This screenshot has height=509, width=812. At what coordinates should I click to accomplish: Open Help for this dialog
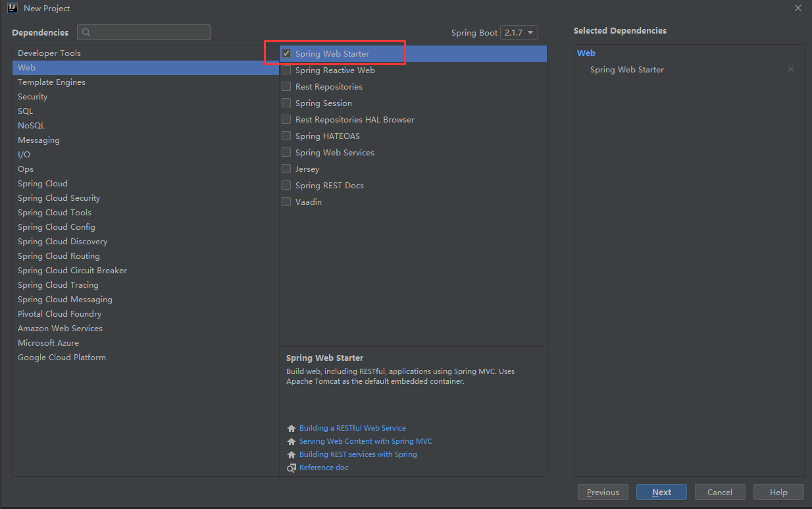coord(778,493)
